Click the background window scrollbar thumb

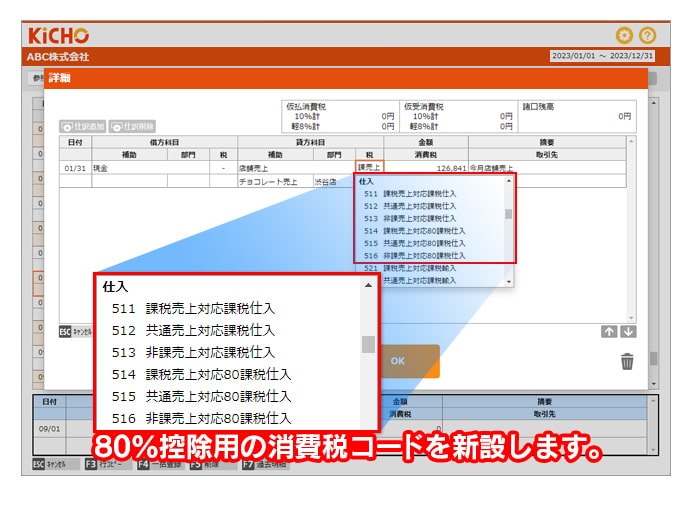click(654, 358)
